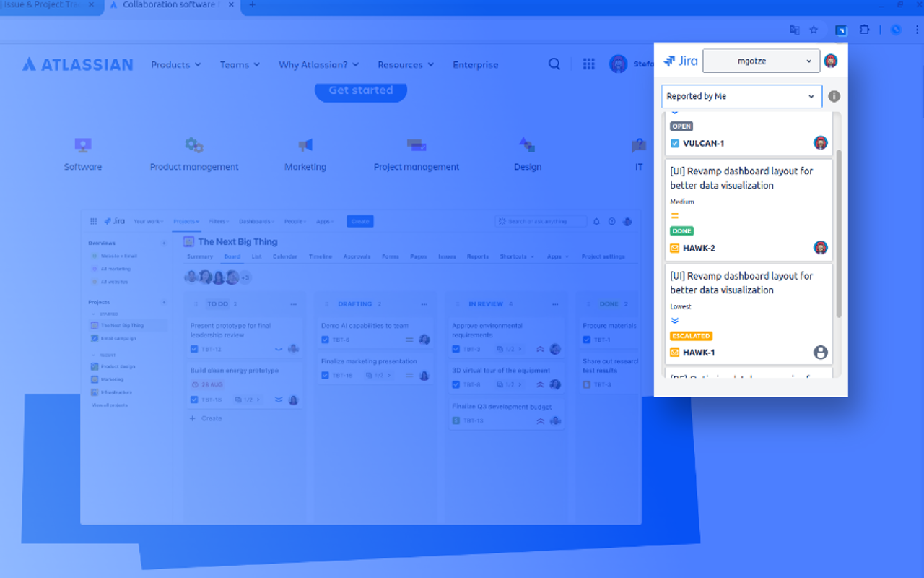Expand the Teams menu on the Atlassian site
Viewport: 924px width, 578px height.
click(240, 64)
